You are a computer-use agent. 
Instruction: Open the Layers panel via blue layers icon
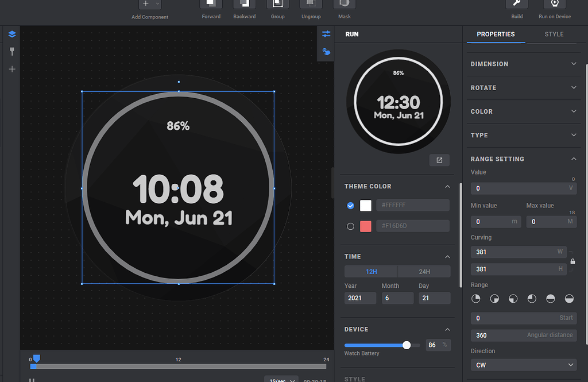pos(12,34)
